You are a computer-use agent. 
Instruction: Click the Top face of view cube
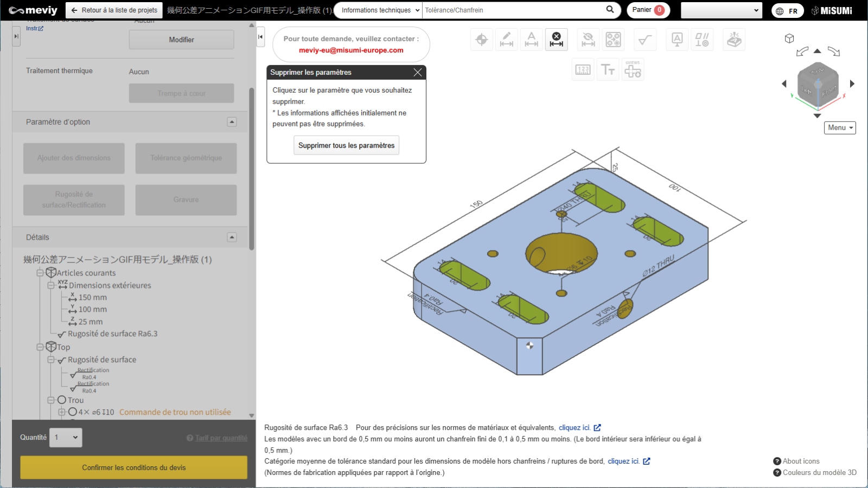click(x=817, y=72)
